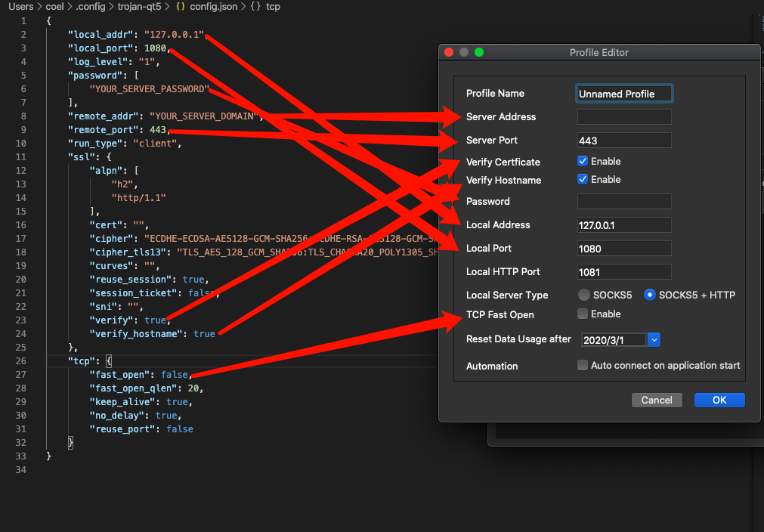Enable the TCP Fast Open checkbox
The height and width of the screenshot is (532, 764).
[583, 314]
